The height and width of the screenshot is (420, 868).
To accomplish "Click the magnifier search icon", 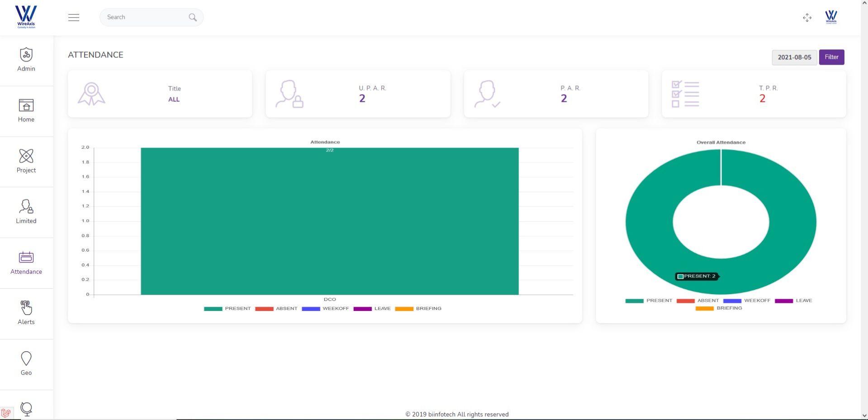I will tap(193, 17).
